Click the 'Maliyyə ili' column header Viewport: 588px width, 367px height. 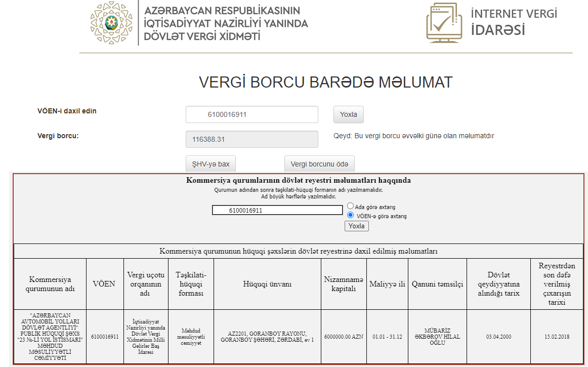tap(388, 284)
